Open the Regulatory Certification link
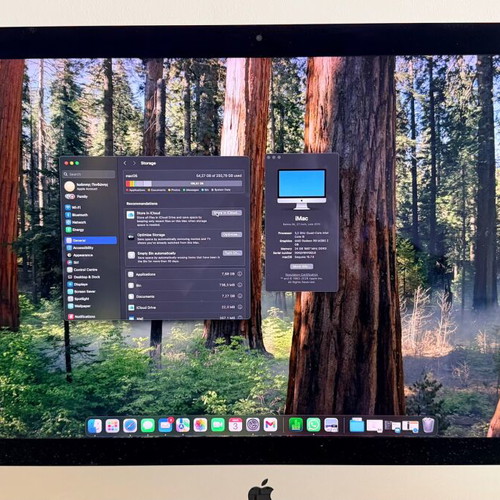Image resolution: width=500 pixels, height=500 pixels. coord(301,275)
